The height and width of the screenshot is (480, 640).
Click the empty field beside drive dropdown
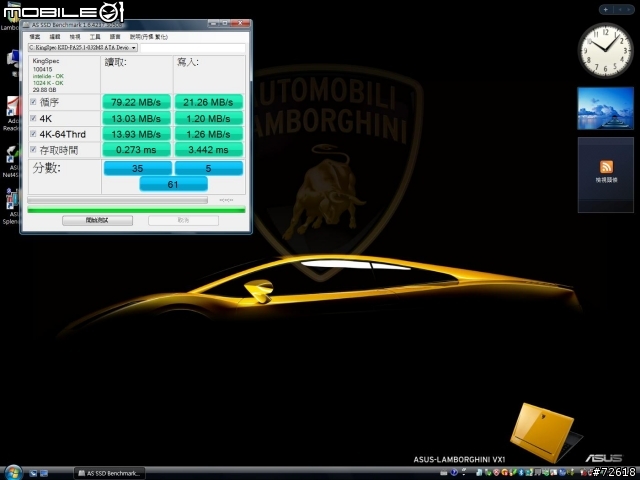coord(193,48)
